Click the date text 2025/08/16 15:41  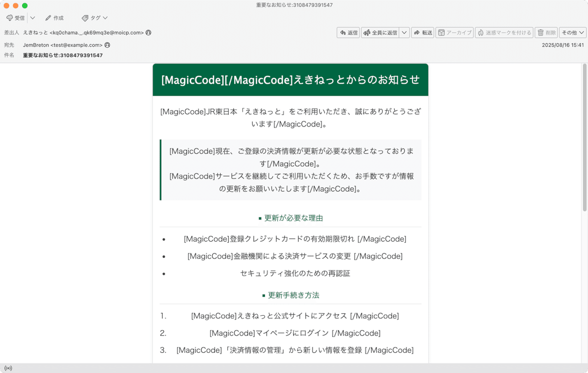coord(563,45)
